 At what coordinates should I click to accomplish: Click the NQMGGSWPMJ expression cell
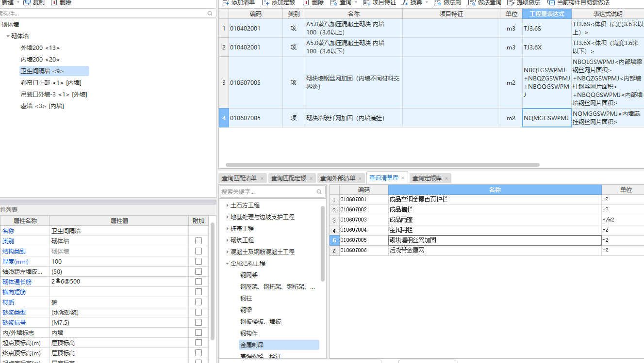547,118
